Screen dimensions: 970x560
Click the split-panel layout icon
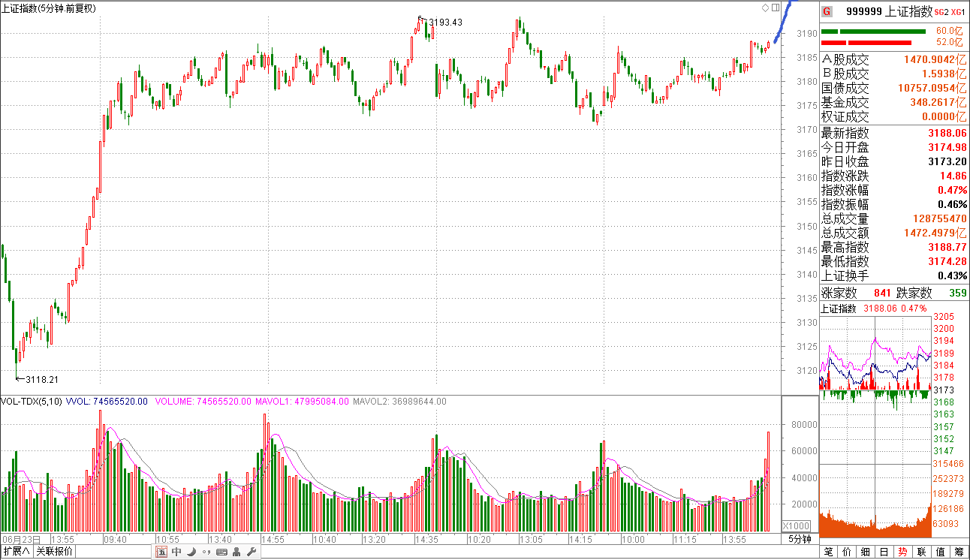[775, 8]
